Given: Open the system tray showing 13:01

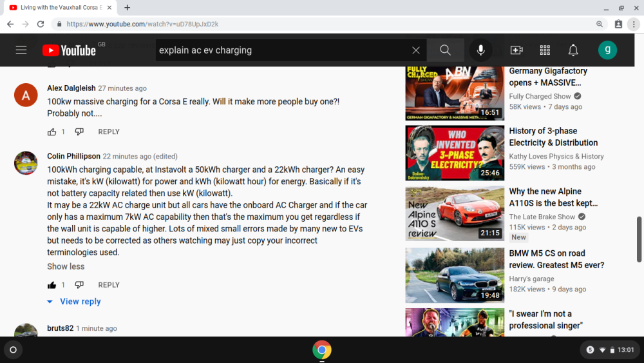Looking at the screenshot, I should click(610, 350).
